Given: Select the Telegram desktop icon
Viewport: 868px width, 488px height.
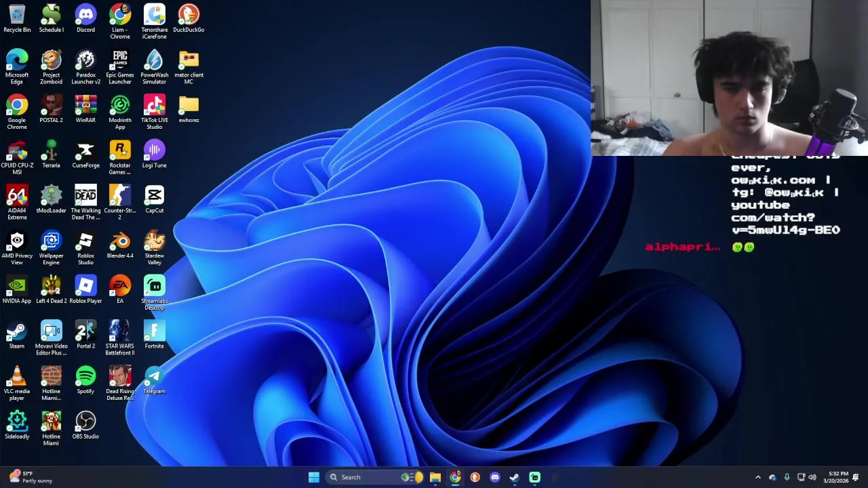Looking at the screenshot, I should pyautogui.click(x=155, y=380).
